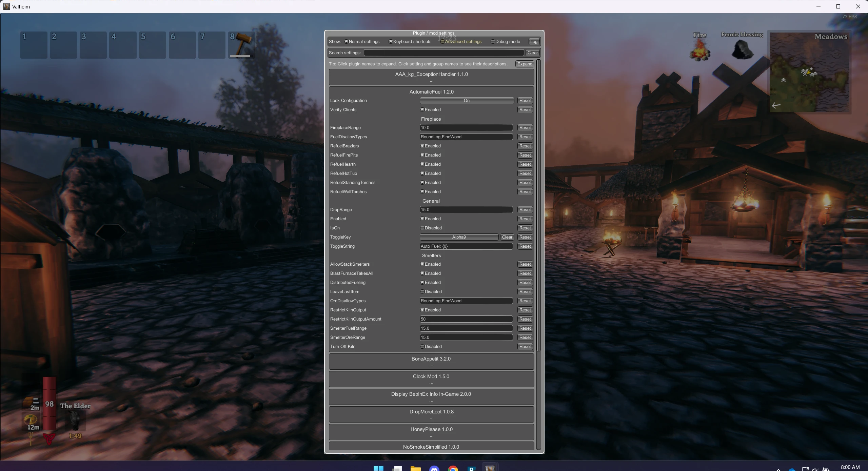868x471 pixels.
Task: Click the FireplaceRange 10.0 field
Action: tap(466, 128)
